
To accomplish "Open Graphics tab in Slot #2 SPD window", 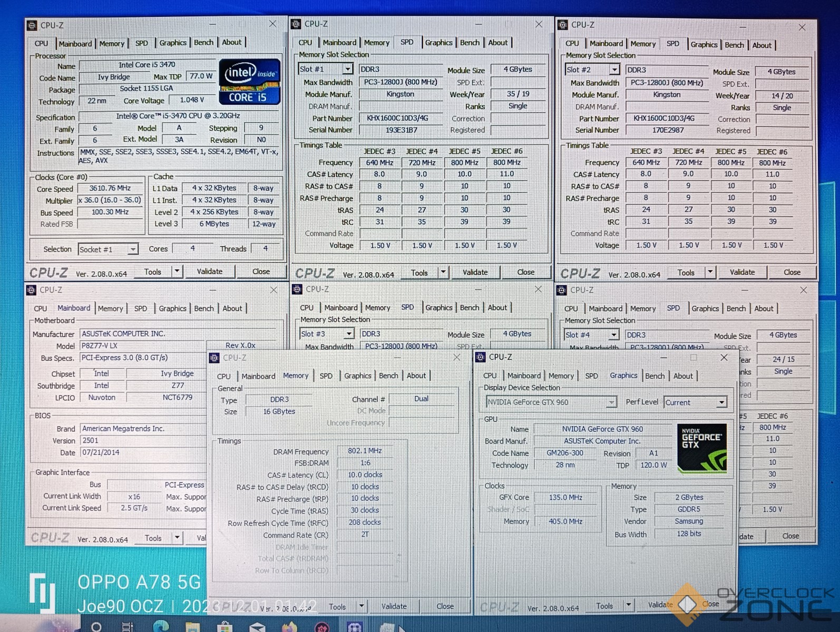I will click(x=704, y=45).
